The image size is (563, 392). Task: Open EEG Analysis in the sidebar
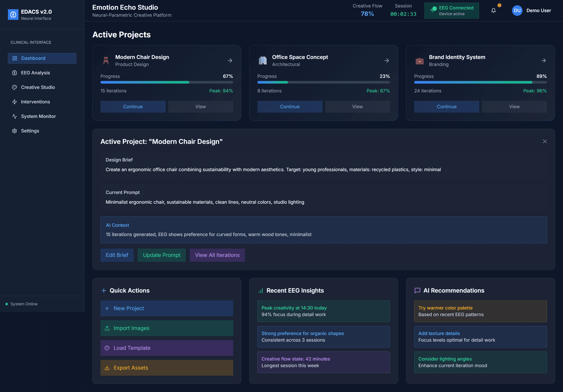[x=35, y=73]
